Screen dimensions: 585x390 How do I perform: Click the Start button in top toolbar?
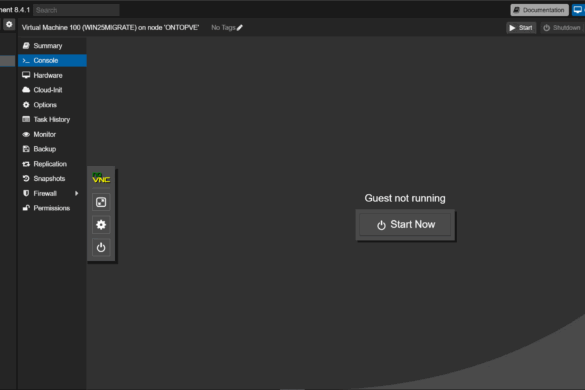click(521, 28)
